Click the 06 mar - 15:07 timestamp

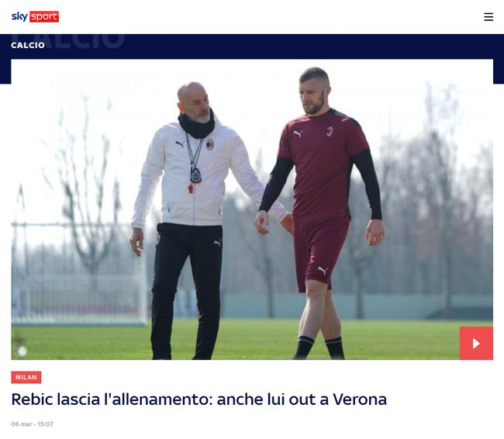click(32, 424)
